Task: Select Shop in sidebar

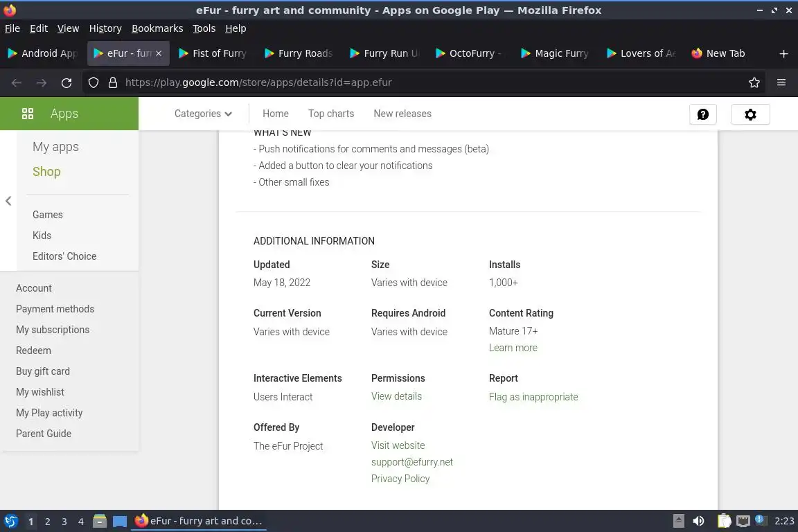Action: (x=46, y=172)
